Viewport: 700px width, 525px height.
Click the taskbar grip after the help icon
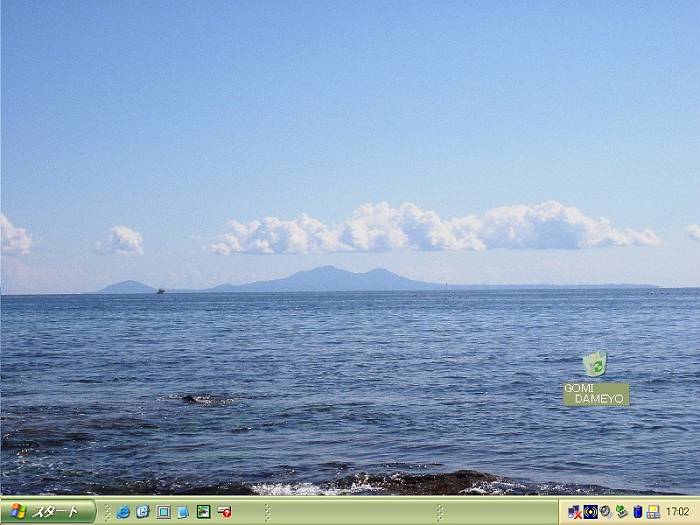tap(267, 512)
